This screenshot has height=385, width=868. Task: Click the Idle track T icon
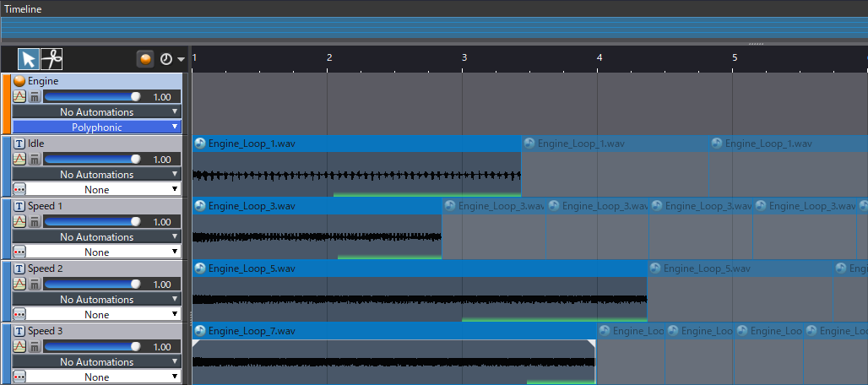(19, 144)
